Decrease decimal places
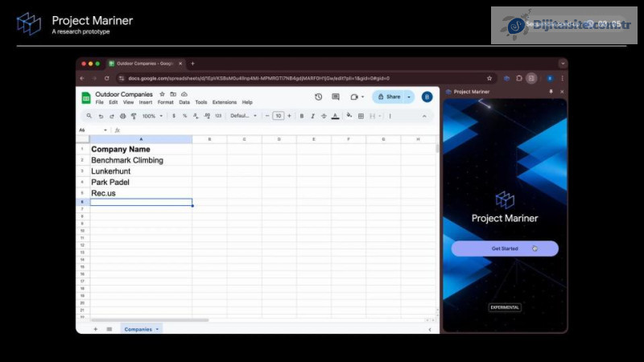 pyautogui.click(x=196, y=116)
